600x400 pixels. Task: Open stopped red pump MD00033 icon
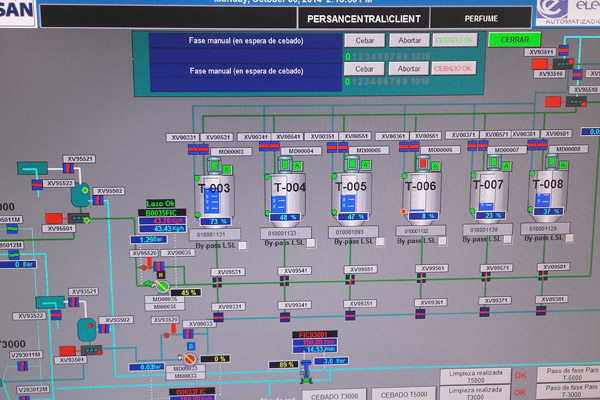click(x=189, y=359)
